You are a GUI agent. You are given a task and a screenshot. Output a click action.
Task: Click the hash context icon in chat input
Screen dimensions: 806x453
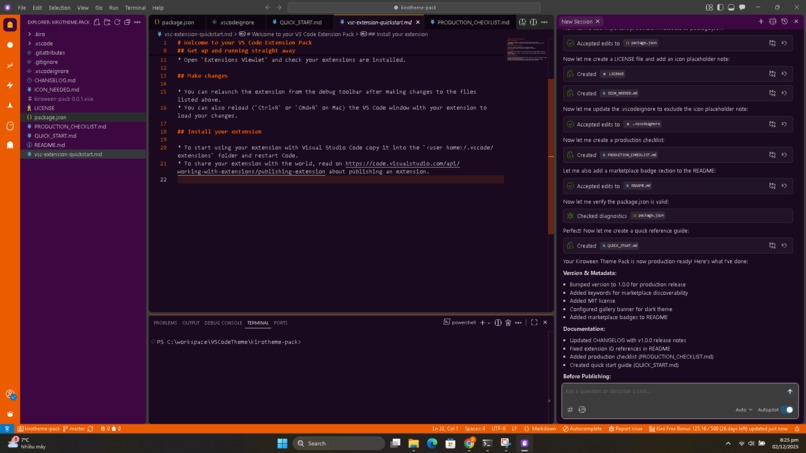[570, 410]
